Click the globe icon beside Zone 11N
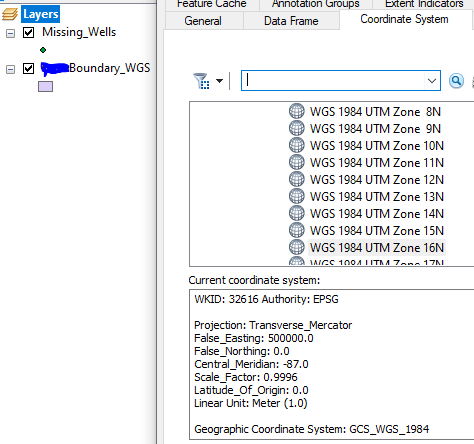The image size is (474, 444). click(297, 162)
